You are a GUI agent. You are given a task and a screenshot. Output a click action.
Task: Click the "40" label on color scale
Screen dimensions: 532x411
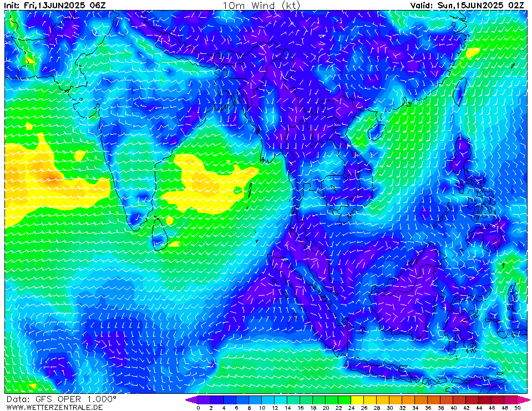click(454, 408)
